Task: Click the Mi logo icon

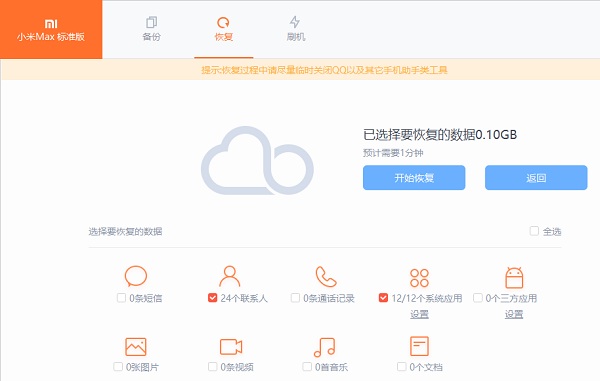Action: [51, 24]
